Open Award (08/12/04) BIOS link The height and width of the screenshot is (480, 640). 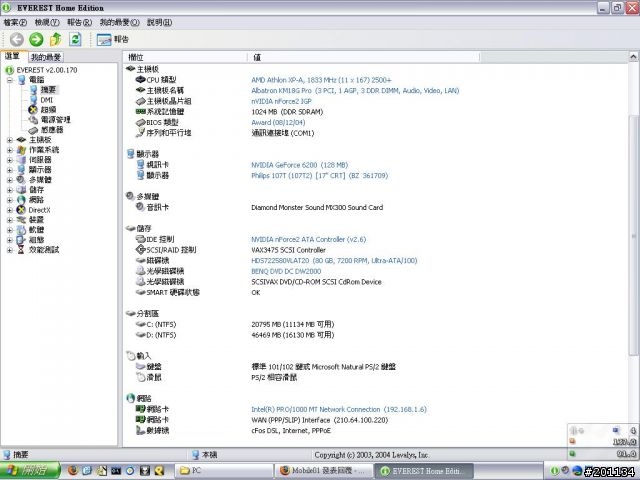pos(278,122)
